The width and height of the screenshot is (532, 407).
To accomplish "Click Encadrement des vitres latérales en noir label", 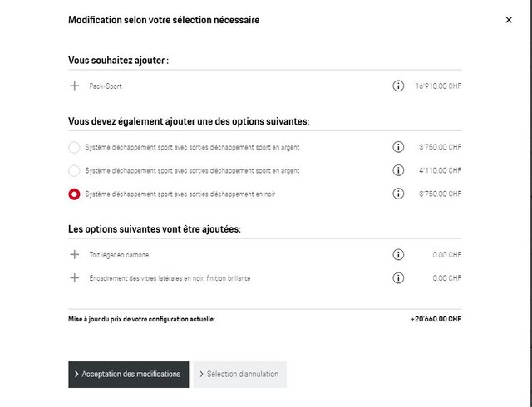I will coord(170,278).
